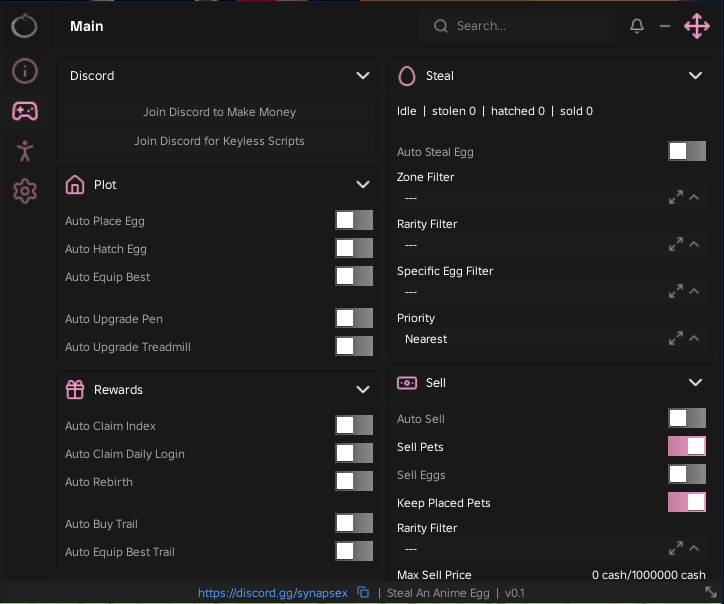Expand the Zone Filter list with arrows icon
The height and width of the screenshot is (604, 724).
[x=676, y=198]
